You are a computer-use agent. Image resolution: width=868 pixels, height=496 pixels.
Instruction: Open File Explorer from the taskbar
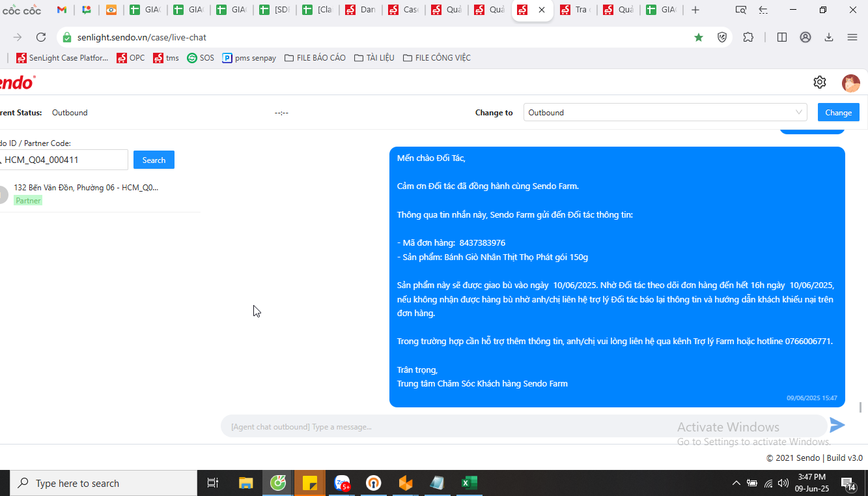coord(245,484)
